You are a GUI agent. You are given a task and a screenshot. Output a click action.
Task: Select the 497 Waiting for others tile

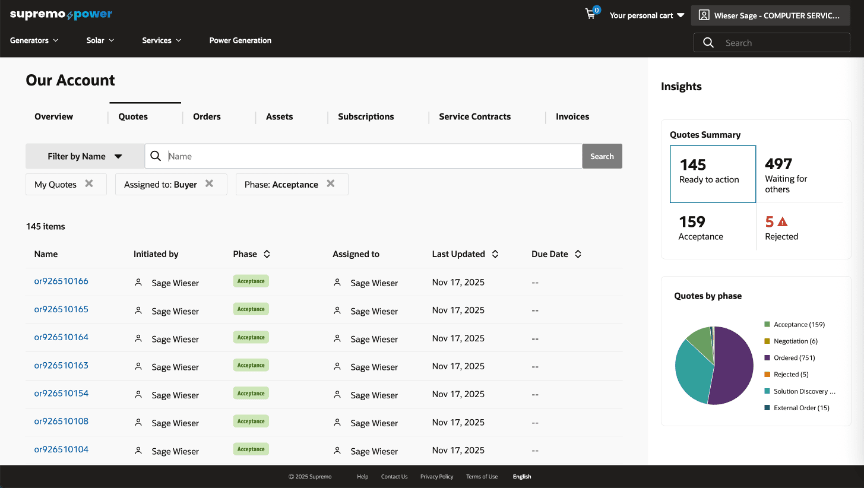(x=800, y=174)
